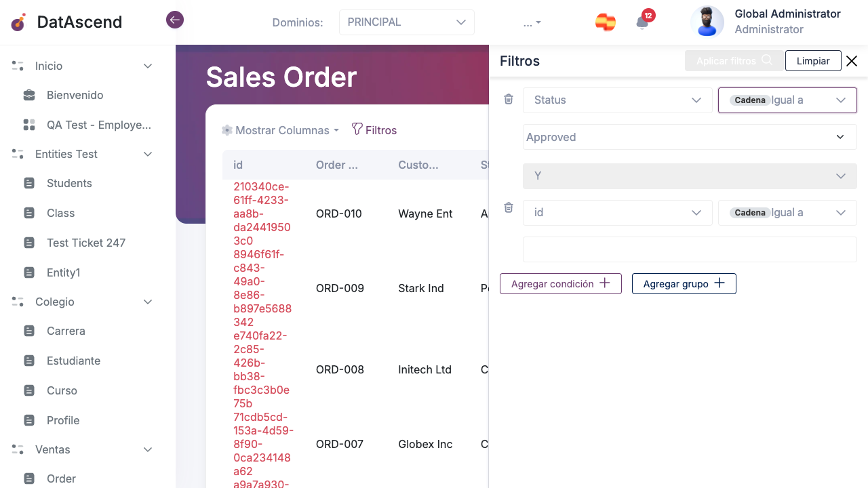868x488 pixels.
Task: Open the id operator Igual a dropdown
Action: click(x=787, y=212)
